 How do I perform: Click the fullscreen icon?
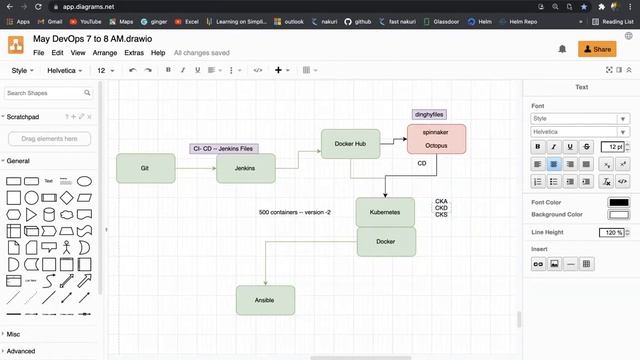[609, 70]
